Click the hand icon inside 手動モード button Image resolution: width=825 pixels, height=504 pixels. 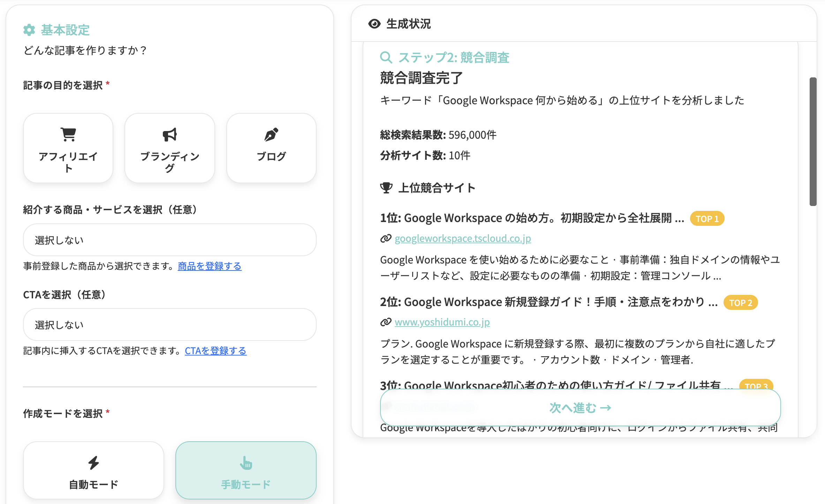click(x=246, y=463)
